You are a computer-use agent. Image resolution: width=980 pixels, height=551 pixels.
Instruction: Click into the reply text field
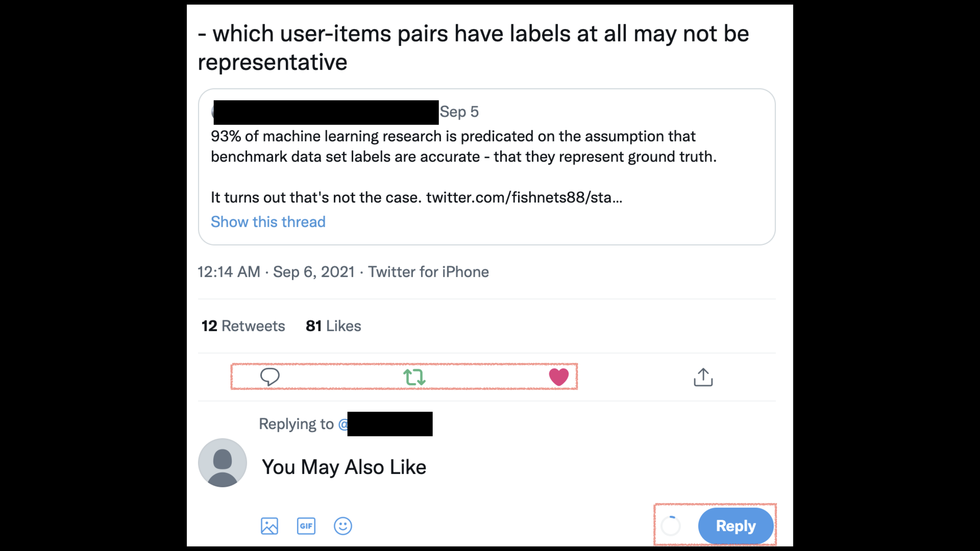(457, 467)
